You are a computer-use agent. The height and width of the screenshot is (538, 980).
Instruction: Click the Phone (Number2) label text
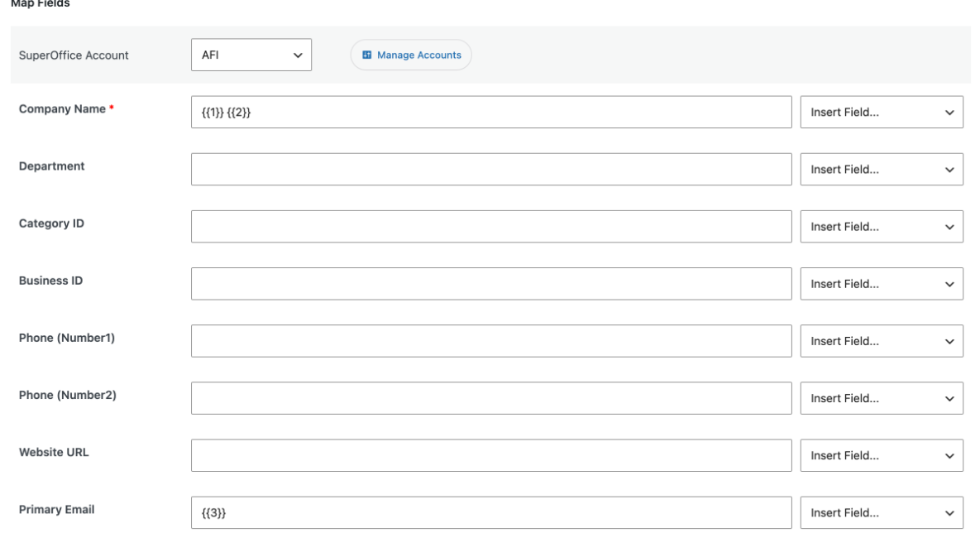[68, 395]
